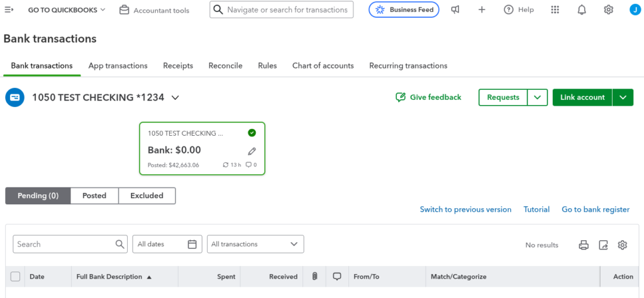Click the Spent column header
Screen dimensions: 644x298
pos(226,277)
